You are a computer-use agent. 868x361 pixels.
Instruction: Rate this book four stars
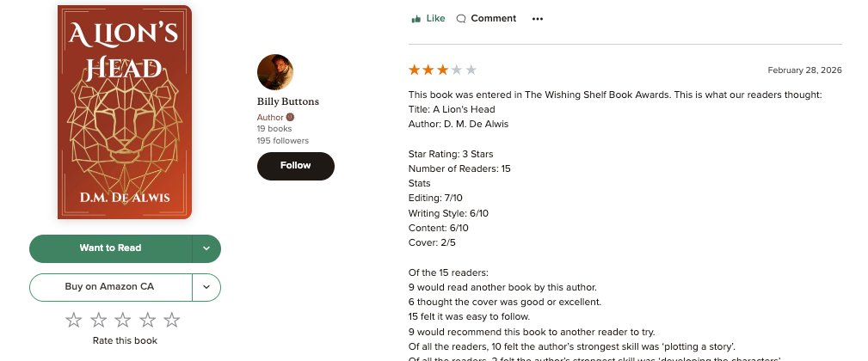(148, 320)
